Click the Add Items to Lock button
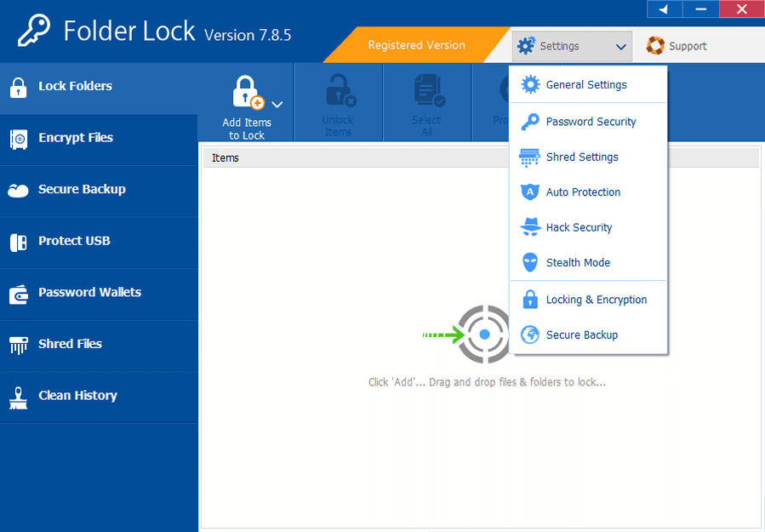This screenshot has height=532, width=765. [245, 106]
